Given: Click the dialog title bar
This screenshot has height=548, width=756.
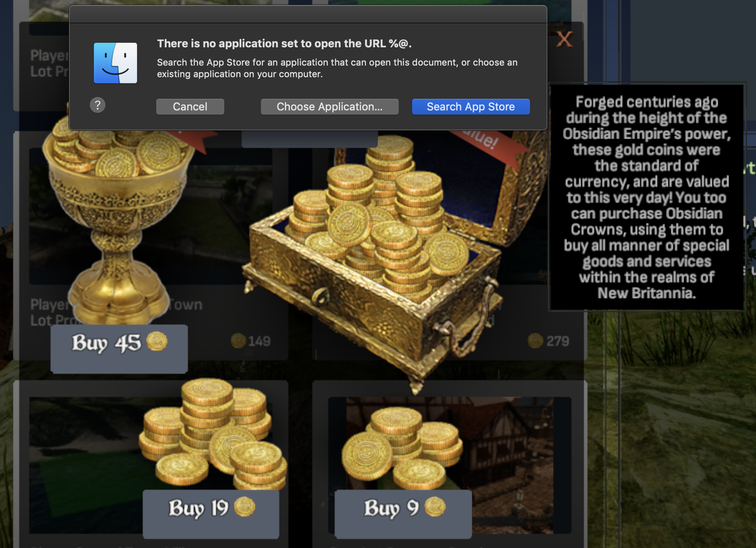Looking at the screenshot, I should [x=308, y=14].
